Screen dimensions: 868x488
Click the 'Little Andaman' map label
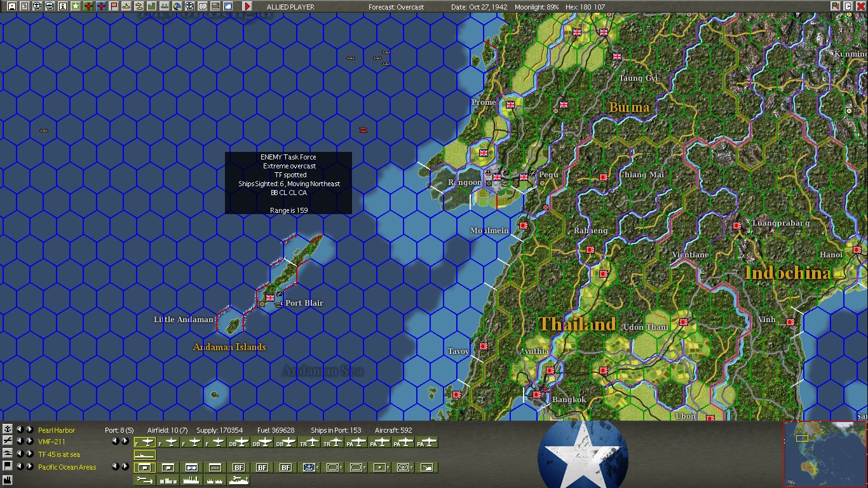[x=184, y=320]
